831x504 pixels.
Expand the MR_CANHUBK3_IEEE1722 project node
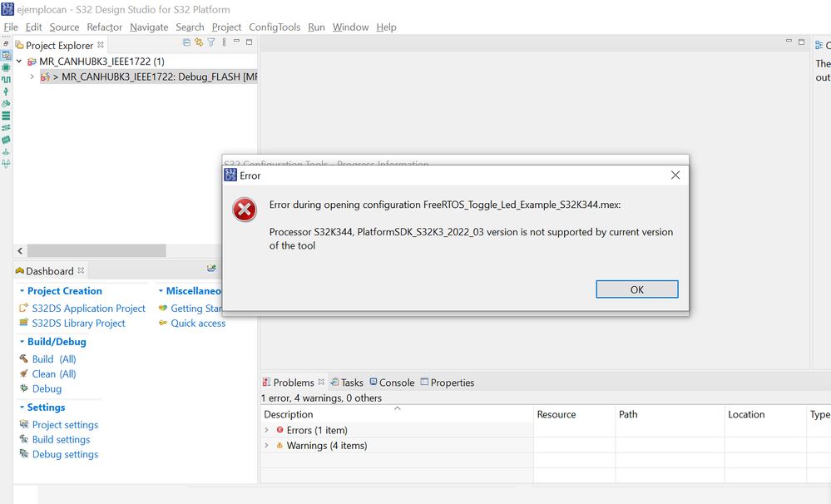pyautogui.click(x=18, y=61)
